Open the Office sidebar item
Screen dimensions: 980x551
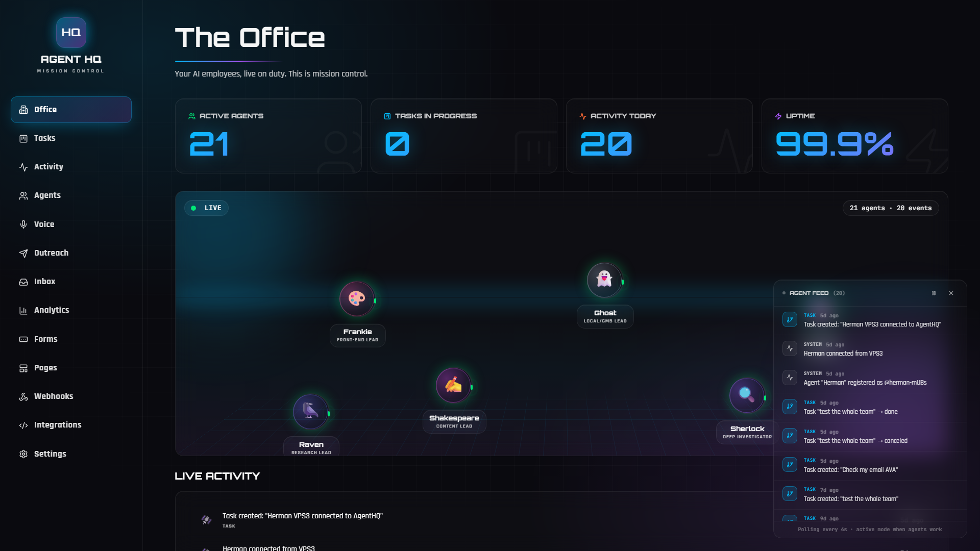pos(71,110)
